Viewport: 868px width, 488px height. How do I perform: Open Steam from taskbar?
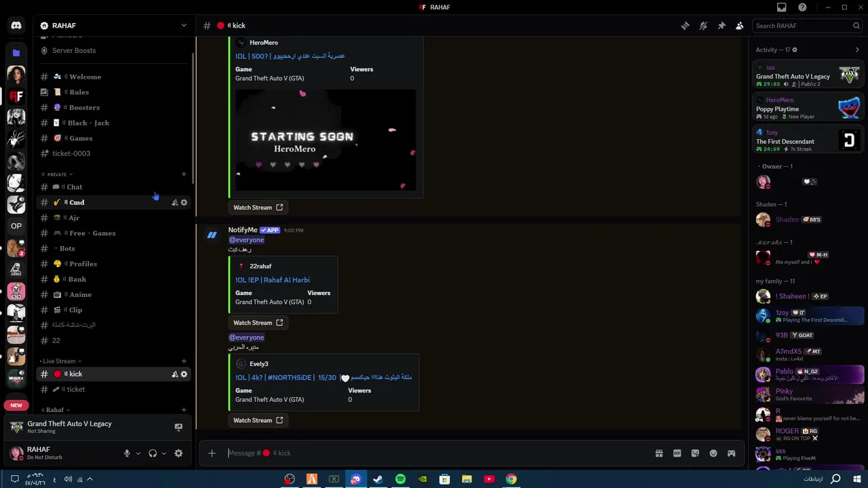[378, 479]
